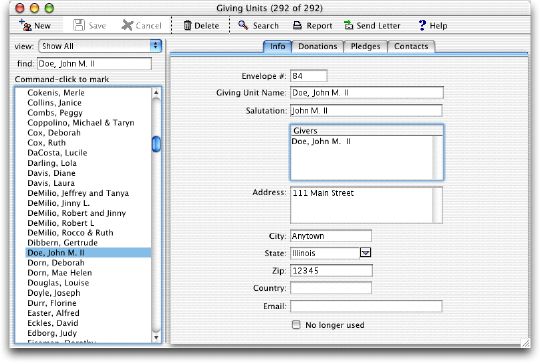Click the list scroll down arrow
Viewport: 540px width, 364px height.
[x=156, y=337]
